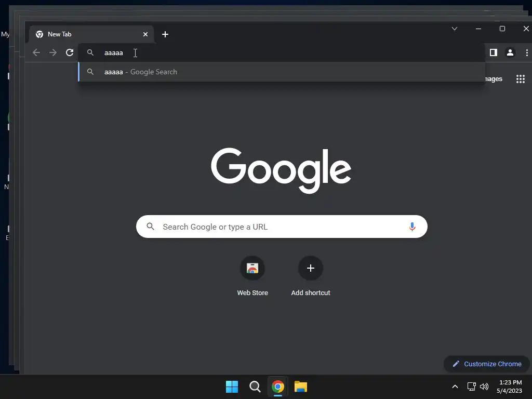Open File Explorer from the taskbar
This screenshot has width=532, height=399.
point(301,387)
